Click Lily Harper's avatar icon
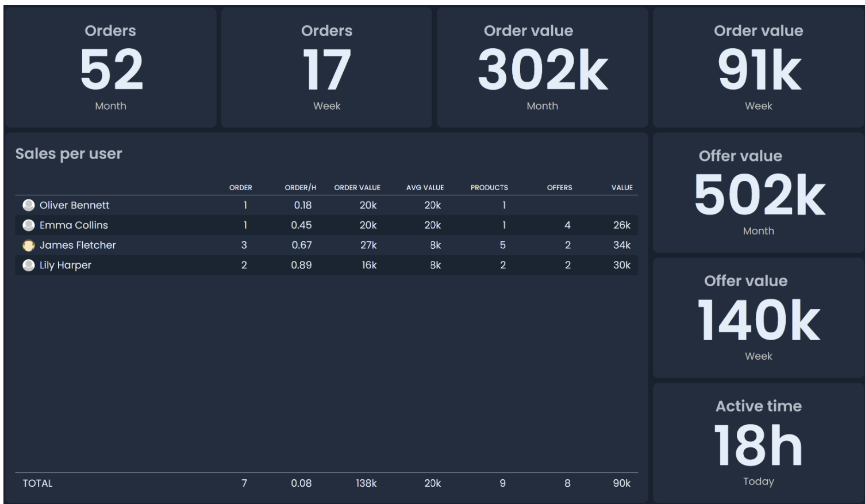Screen dimensions: 865x504 (x=28, y=265)
